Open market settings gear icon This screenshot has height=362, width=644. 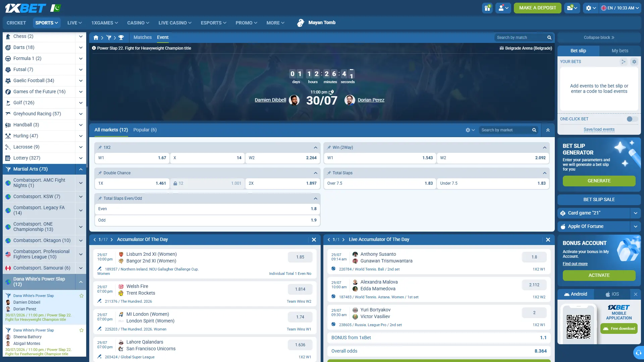click(470, 130)
